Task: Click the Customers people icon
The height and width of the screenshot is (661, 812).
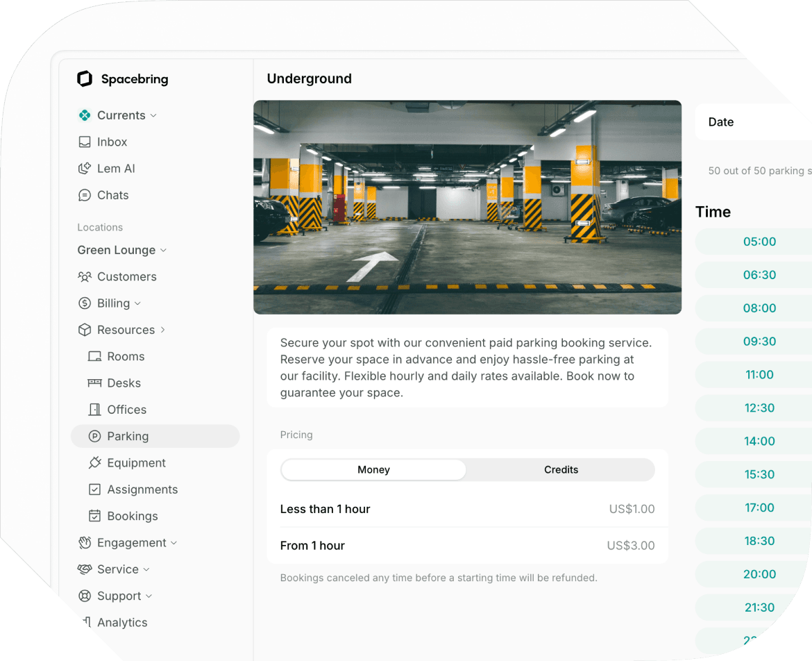Action: click(85, 276)
